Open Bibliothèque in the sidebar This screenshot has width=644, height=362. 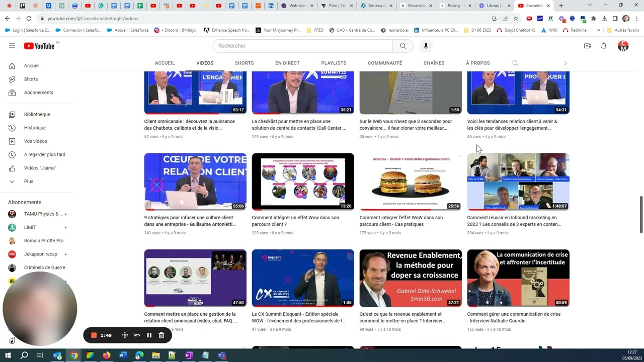pos(37,115)
